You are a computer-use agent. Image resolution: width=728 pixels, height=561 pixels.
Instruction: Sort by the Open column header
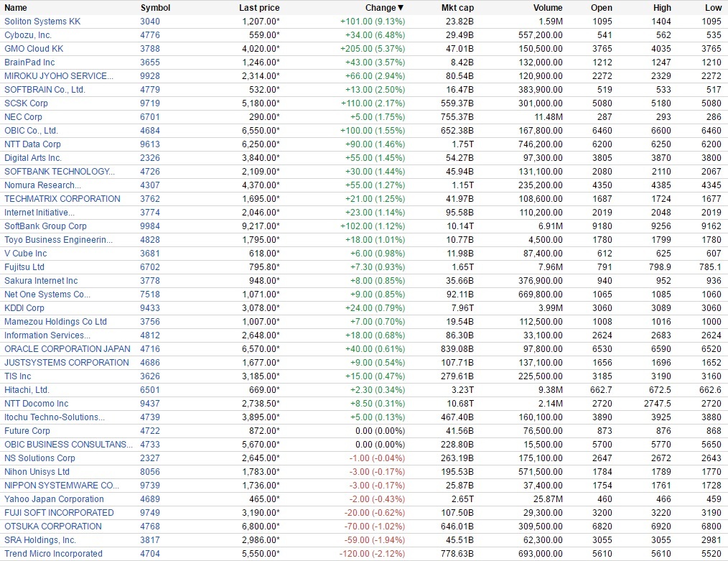tap(601, 8)
